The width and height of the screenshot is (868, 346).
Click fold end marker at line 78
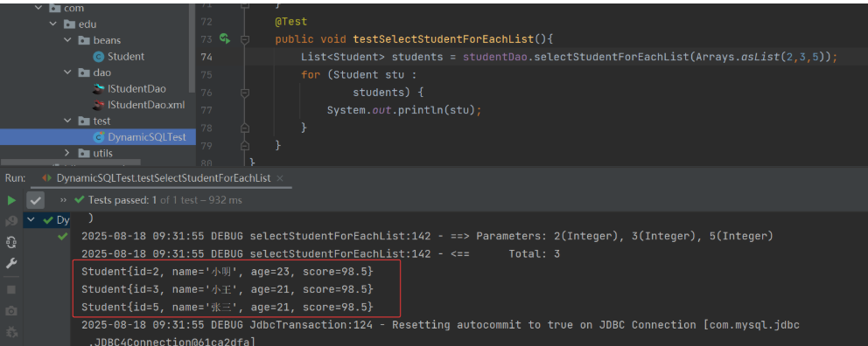coord(245,128)
